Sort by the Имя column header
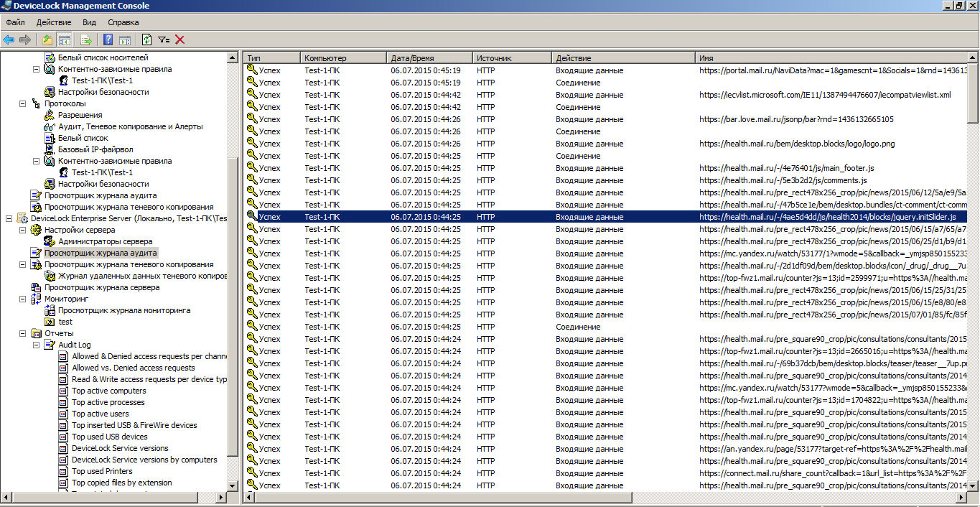 coord(831,57)
